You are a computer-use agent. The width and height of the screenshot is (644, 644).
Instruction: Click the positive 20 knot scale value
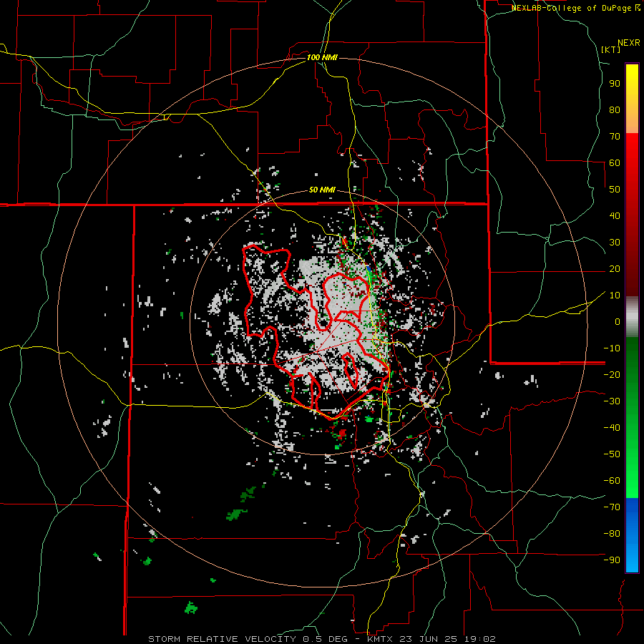click(x=615, y=269)
